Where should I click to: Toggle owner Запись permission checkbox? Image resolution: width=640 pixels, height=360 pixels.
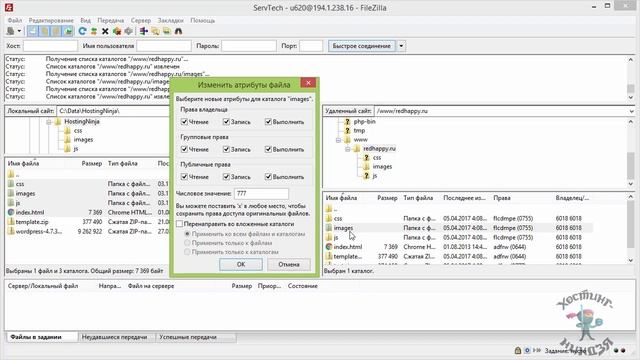[x=226, y=122]
